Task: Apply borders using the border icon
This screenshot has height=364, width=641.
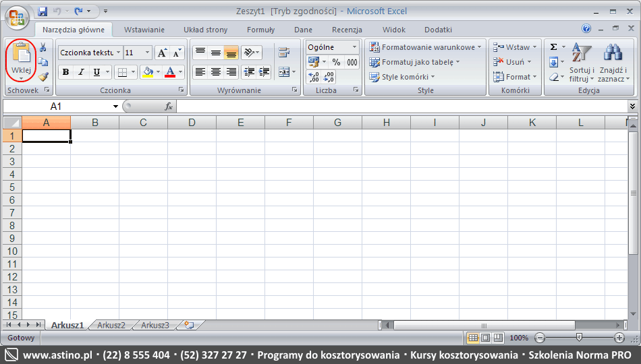Action: pyautogui.click(x=122, y=72)
